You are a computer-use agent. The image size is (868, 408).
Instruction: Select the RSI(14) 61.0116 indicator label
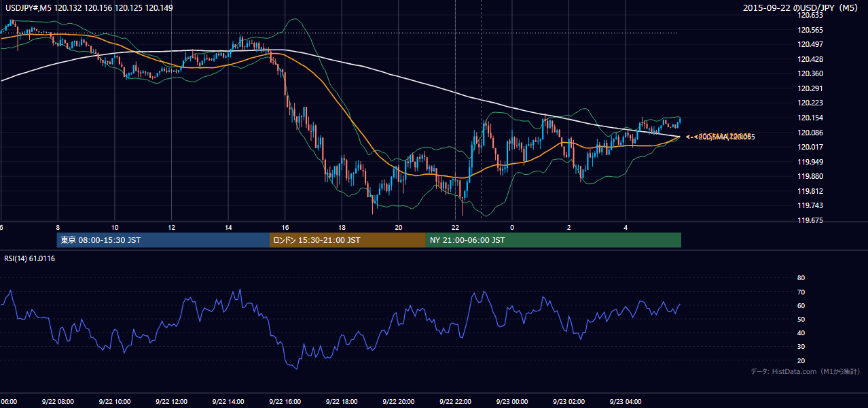pos(31,258)
